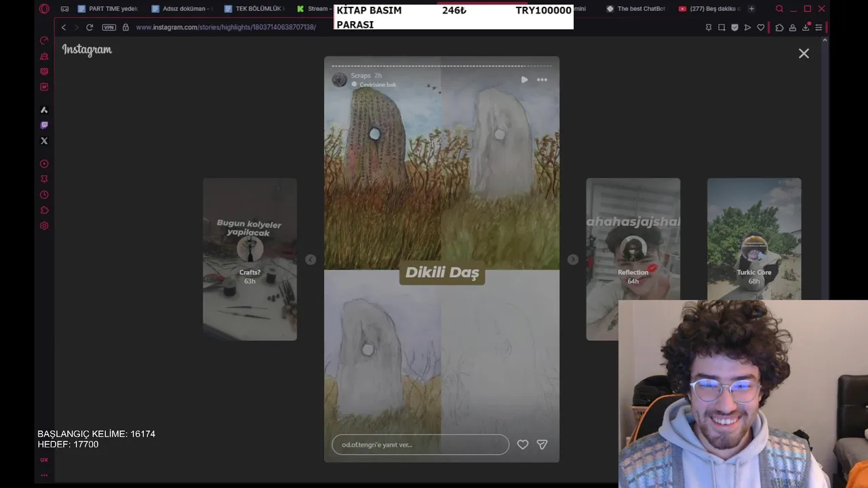
Task: Click the story progress bar at the top
Action: coord(441,66)
